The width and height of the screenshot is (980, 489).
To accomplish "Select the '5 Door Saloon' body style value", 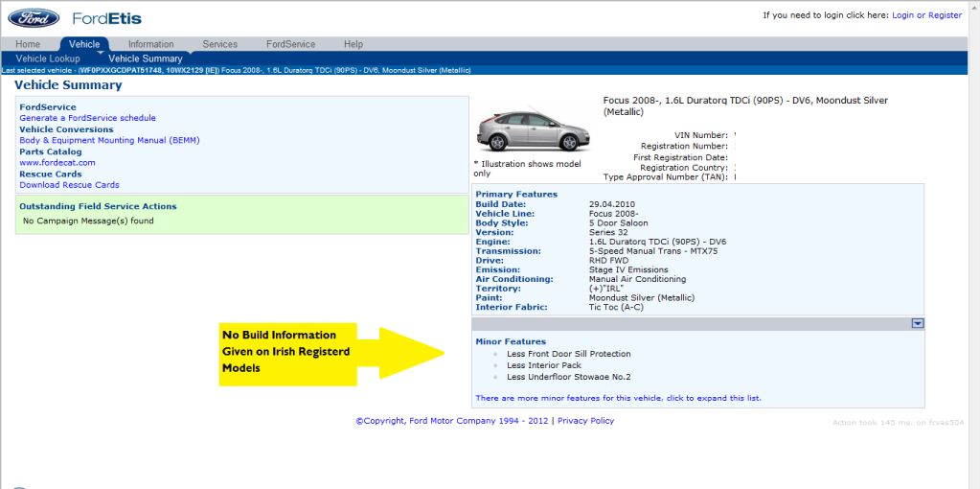I will [x=619, y=223].
